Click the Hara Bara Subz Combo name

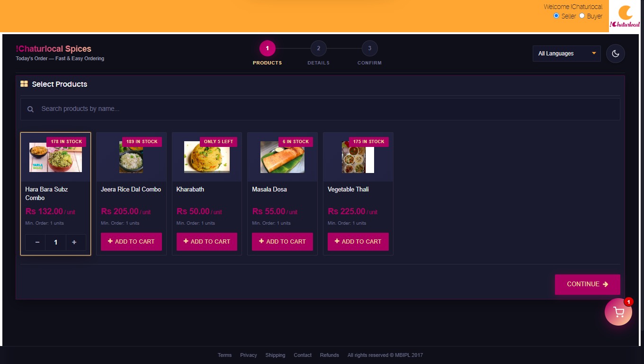(46, 193)
